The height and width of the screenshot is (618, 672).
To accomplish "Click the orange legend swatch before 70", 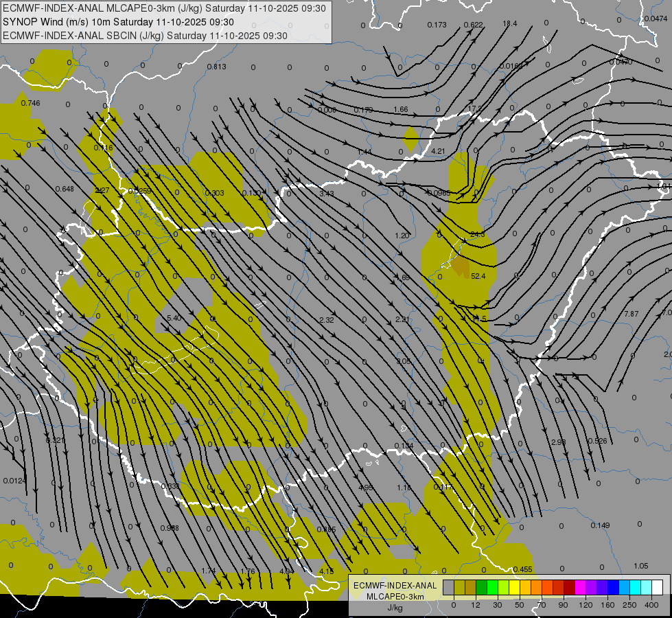I will (537, 587).
